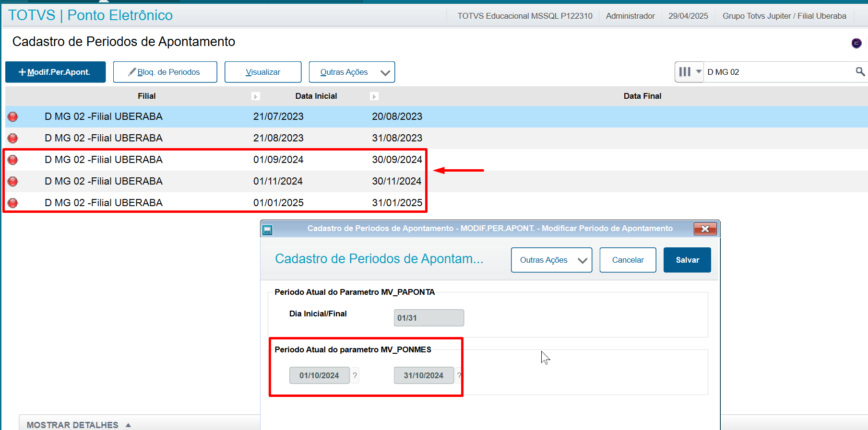Click the Modif.Per.Apont. button

tap(56, 72)
